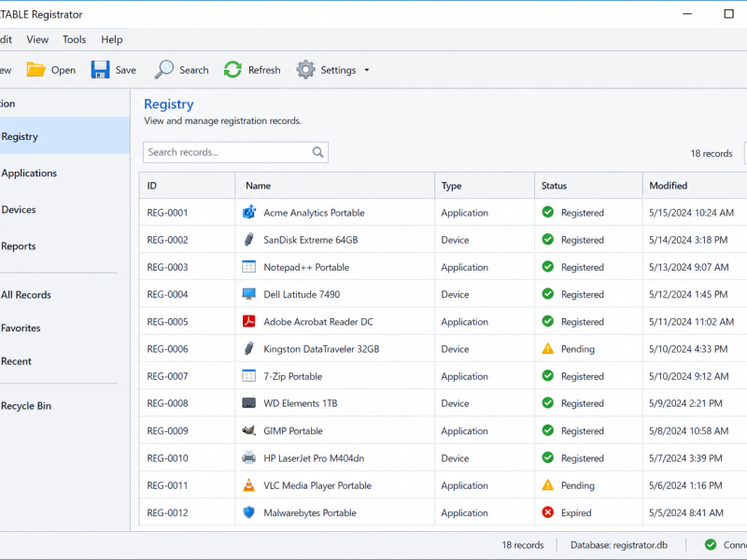Image resolution: width=747 pixels, height=560 pixels.
Task: Click the red Expired status icon for REG-0012
Action: pos(548,512)
